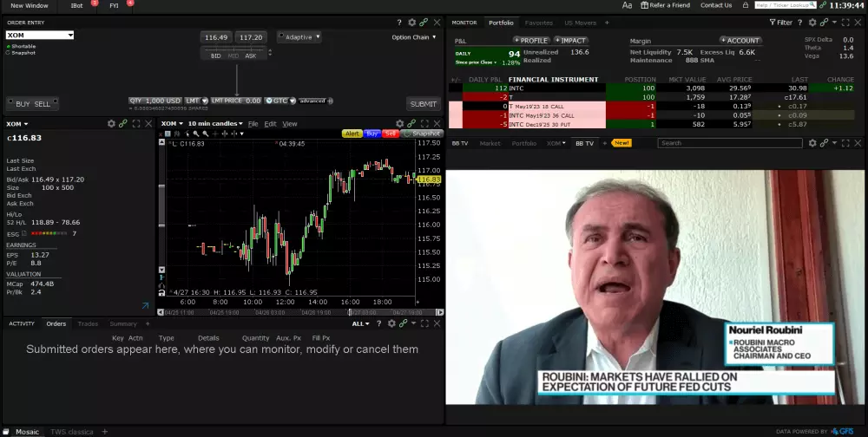Screen dimensions: 868x437
Task: Click the chart lock icon at bottom-left
Action: pyautogui.click(x=161, y=292)
